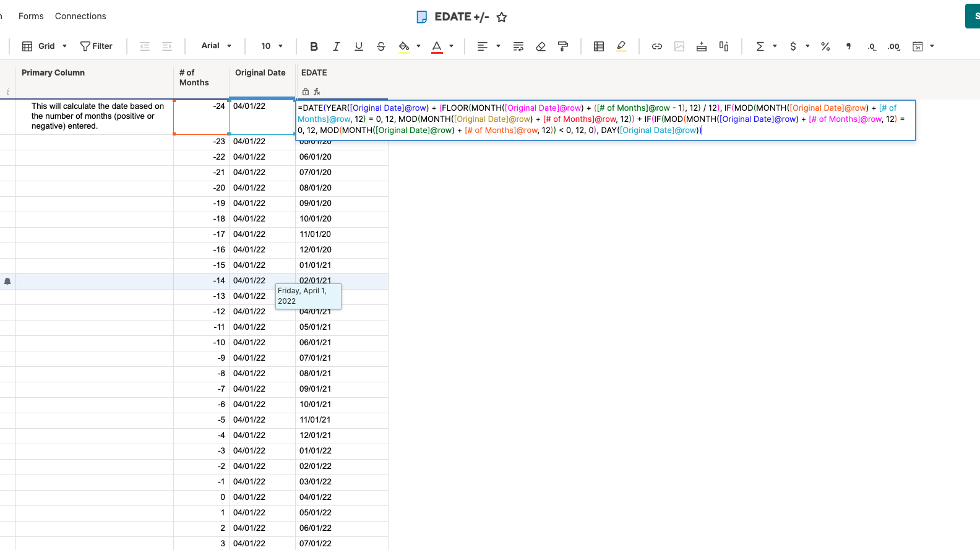The width and height of the screenshot is (980, 550).
Task: Click the column formula fx icon
Action: [x=317, y=92]
